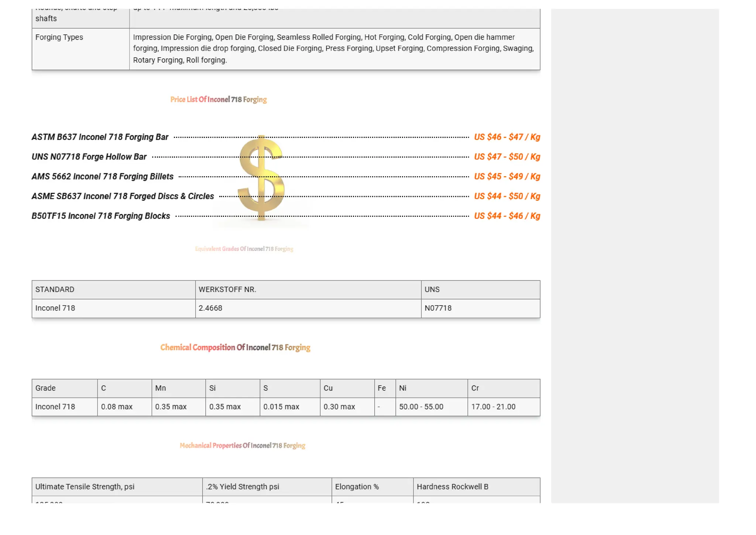Click the Forging Types row label
Screen dimensions: 756x535
(59, 37)
